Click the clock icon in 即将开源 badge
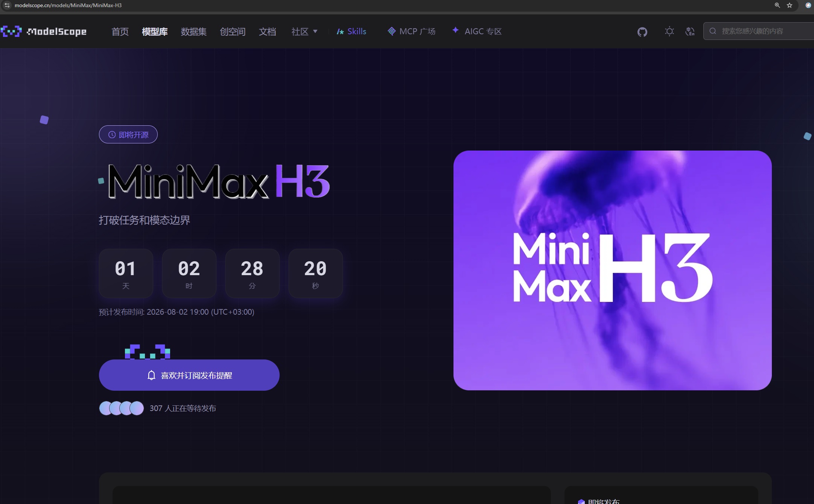 [x=112, y=135]
